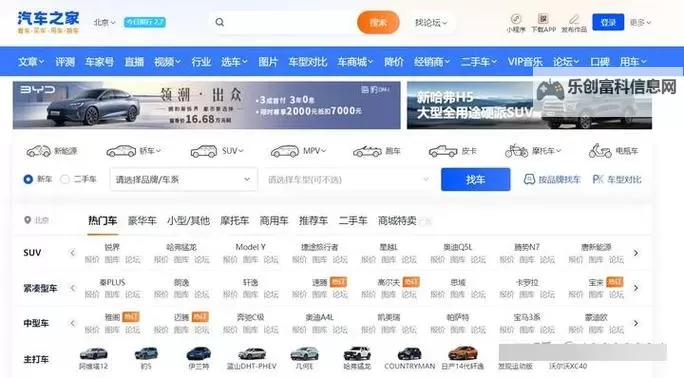This screenshot has height=378, width=684.
Task: Open the 北京 city dropdown in header
Action: pos(104,22)
